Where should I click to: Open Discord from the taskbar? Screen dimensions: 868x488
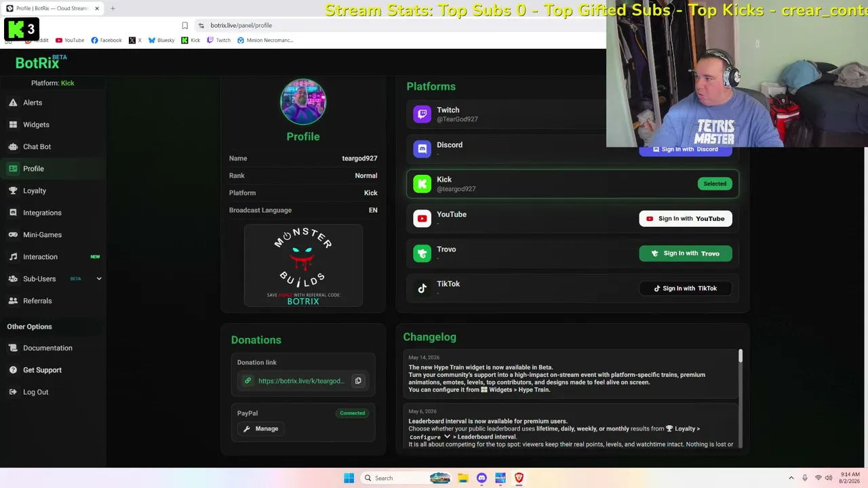tap(481, 478)
